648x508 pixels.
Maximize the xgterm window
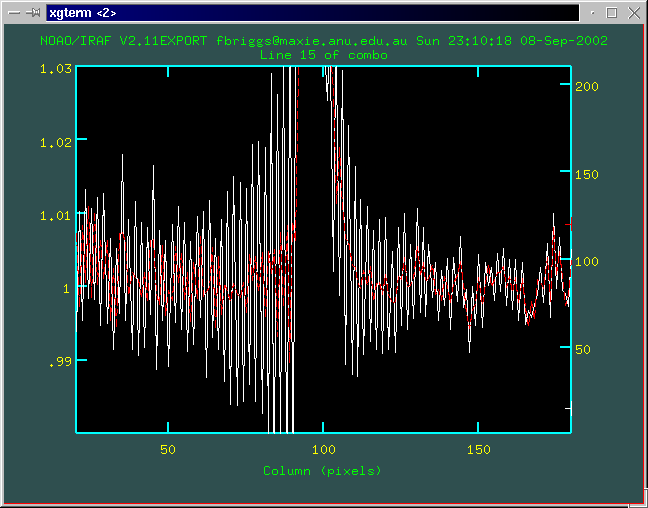[612, 13]
